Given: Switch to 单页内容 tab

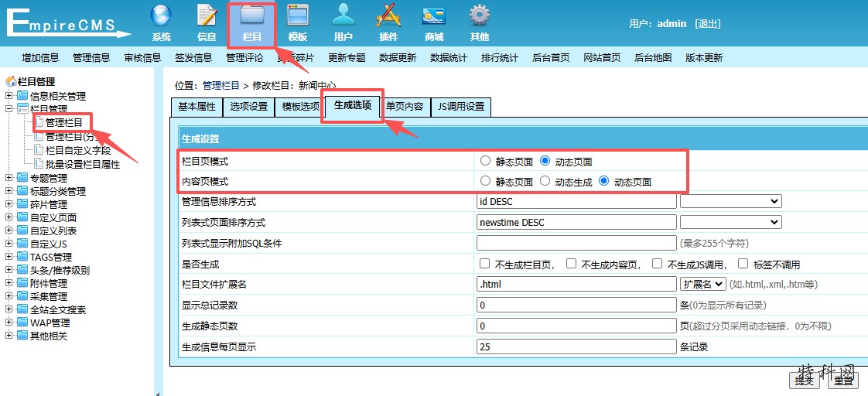Looking at the screenshot, I should [x=405, y=107].
